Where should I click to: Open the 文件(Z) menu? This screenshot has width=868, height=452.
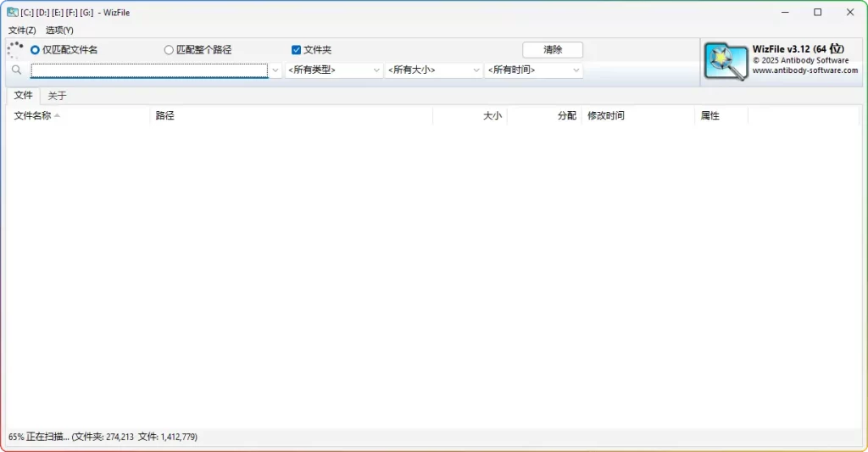(x=22, y=30)
